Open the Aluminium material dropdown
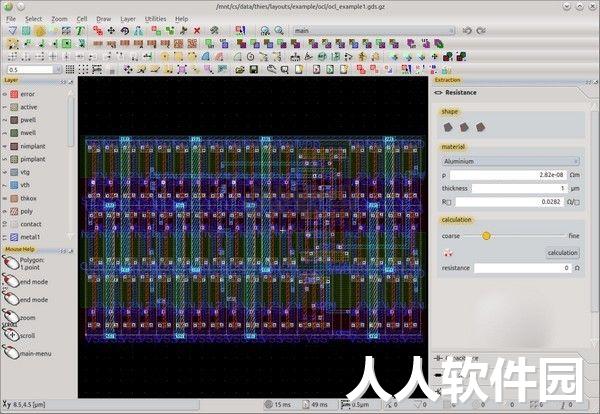Screen dimensions: 600x414 [510, 161]
